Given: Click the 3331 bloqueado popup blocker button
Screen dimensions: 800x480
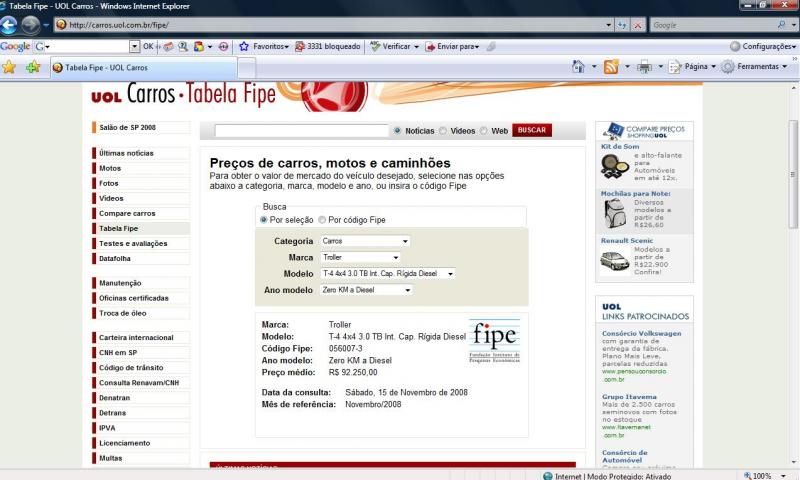Looking at the screenshot, I should [328, 46].
